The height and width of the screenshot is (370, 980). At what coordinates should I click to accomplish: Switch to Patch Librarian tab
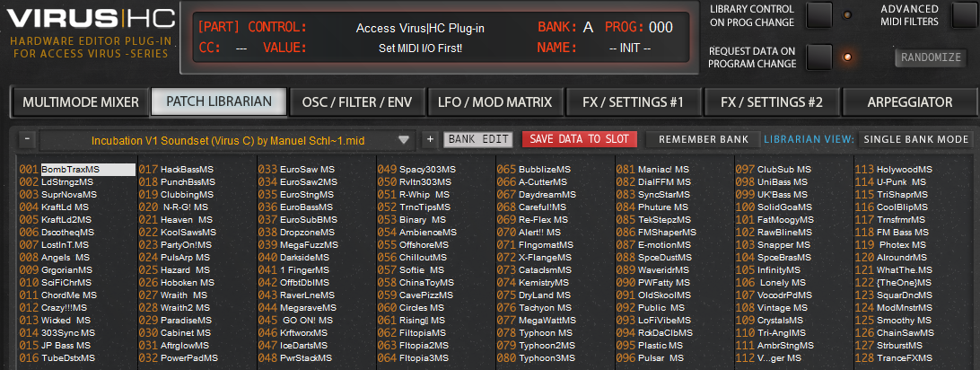(219, 101)
